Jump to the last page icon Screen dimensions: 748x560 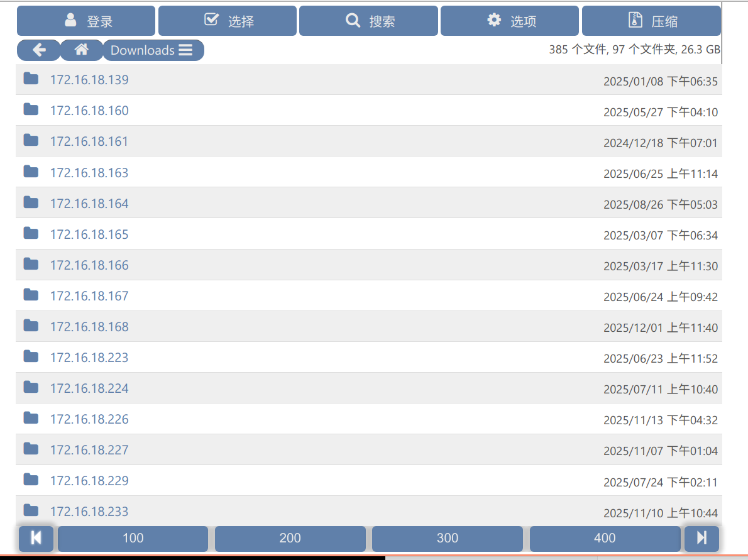tap(701, 538)
